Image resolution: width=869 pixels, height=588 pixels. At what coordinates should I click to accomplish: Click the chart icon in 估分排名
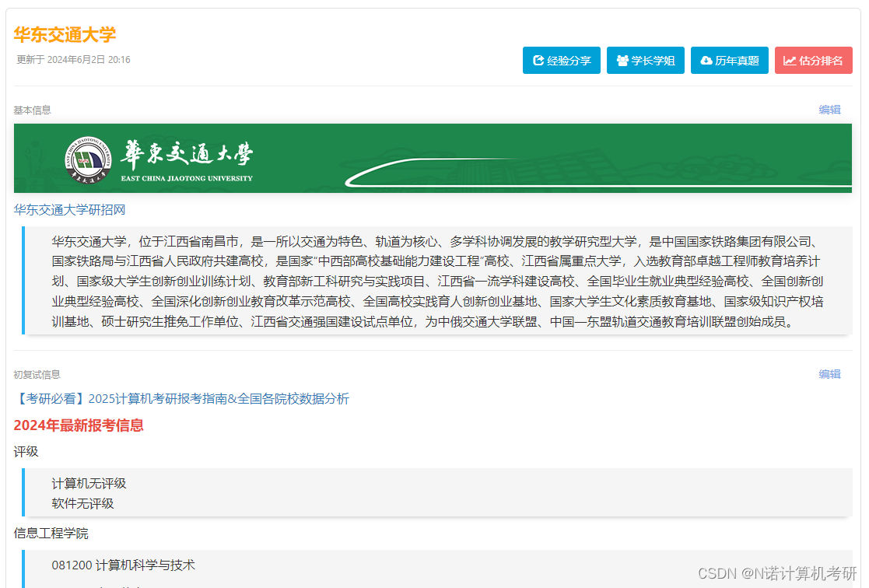[x=790, y=61]
